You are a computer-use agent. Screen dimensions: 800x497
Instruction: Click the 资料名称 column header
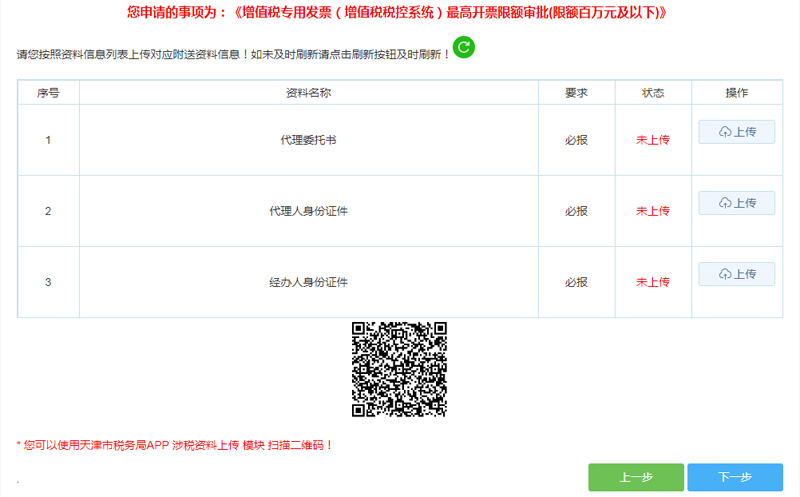[x=308, y=93]
